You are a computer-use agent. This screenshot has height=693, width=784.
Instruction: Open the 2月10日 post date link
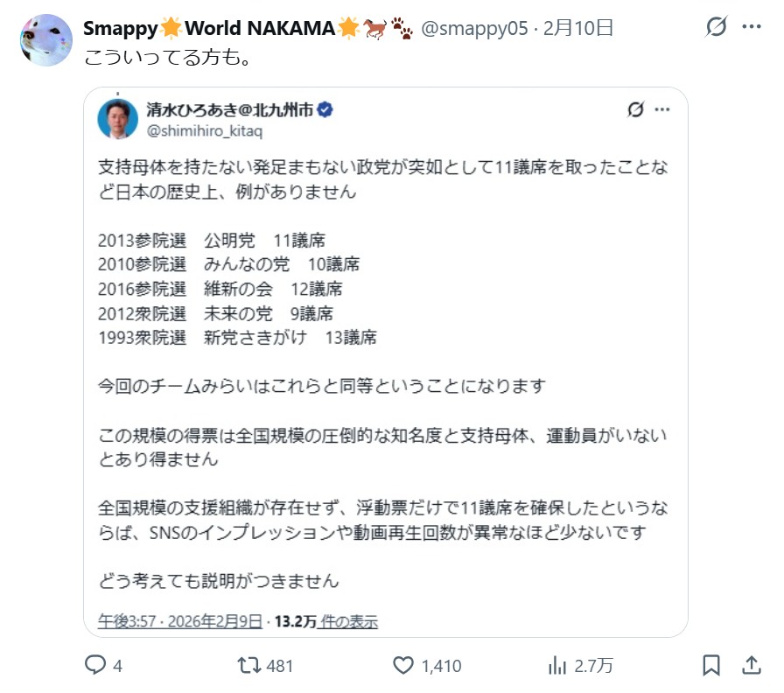tap(577, 28)
